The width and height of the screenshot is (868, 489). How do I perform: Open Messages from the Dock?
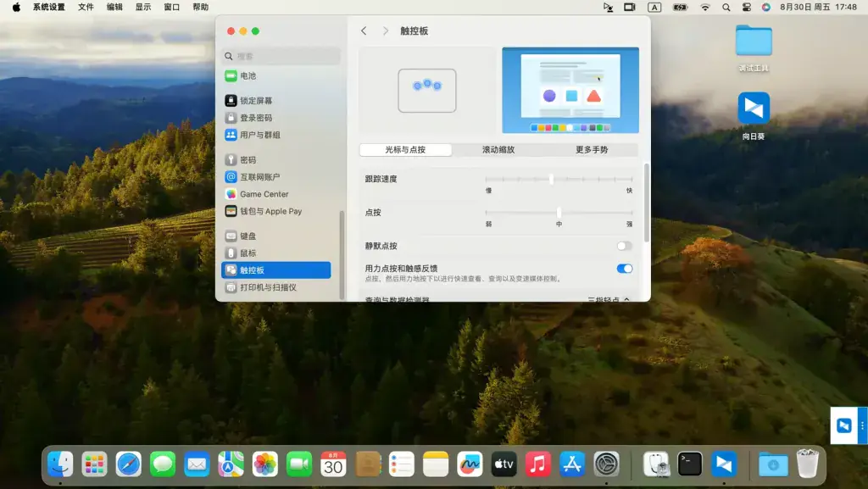pos(163,464)
